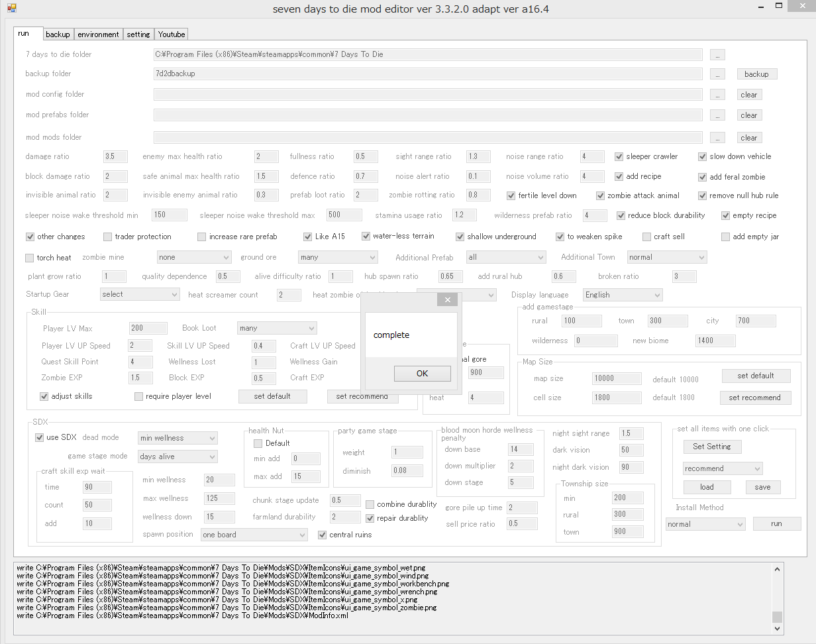Open spawn position dropdown

click(x=254, y=535)
